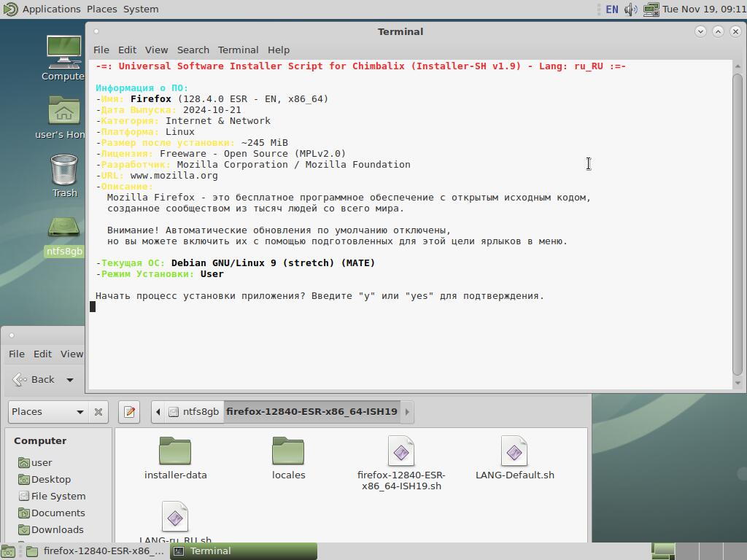This screenshot has height=560, width=747.
Task: Select the LANG-Default.sh script file
Action: 514,458
